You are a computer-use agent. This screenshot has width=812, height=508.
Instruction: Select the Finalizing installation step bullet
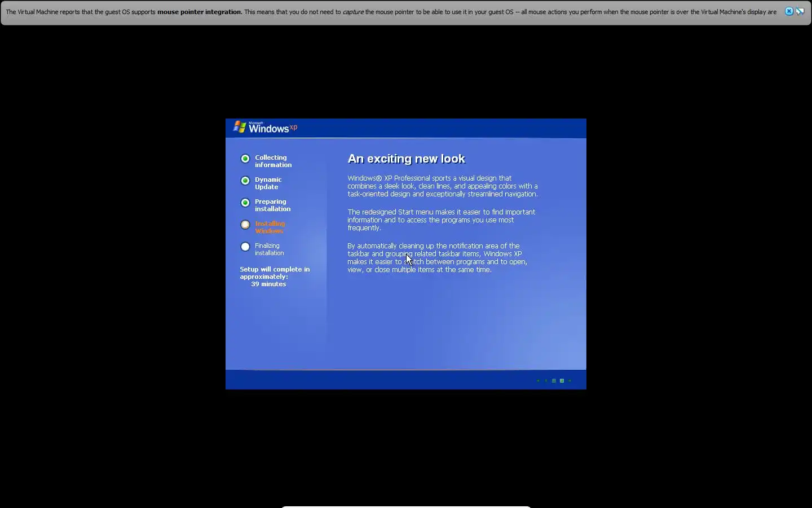coord(245,247)
